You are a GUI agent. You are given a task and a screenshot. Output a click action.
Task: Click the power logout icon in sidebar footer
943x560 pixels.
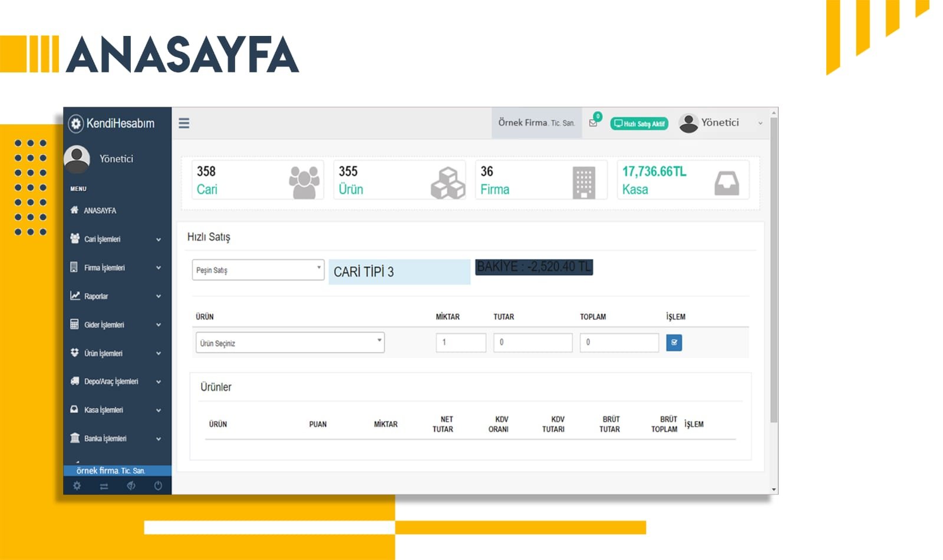tap(158, 486)
